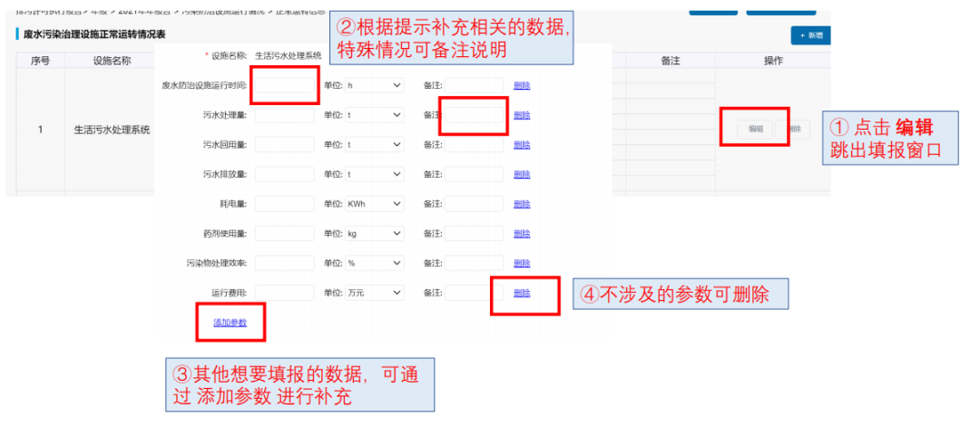Click the 编辑 button for 生活污水处理系统
Image resolution: width=980 pixels, height=437 pixels.
[755, 130]
